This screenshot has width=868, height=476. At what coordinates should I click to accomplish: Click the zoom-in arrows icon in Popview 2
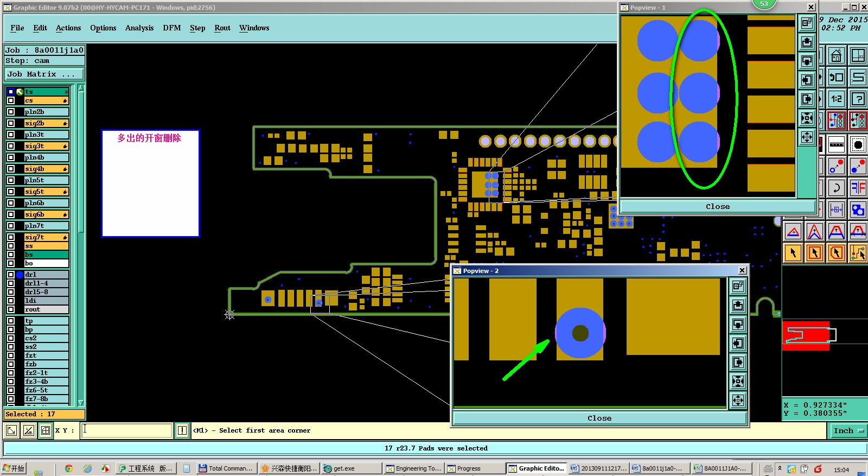738,381
